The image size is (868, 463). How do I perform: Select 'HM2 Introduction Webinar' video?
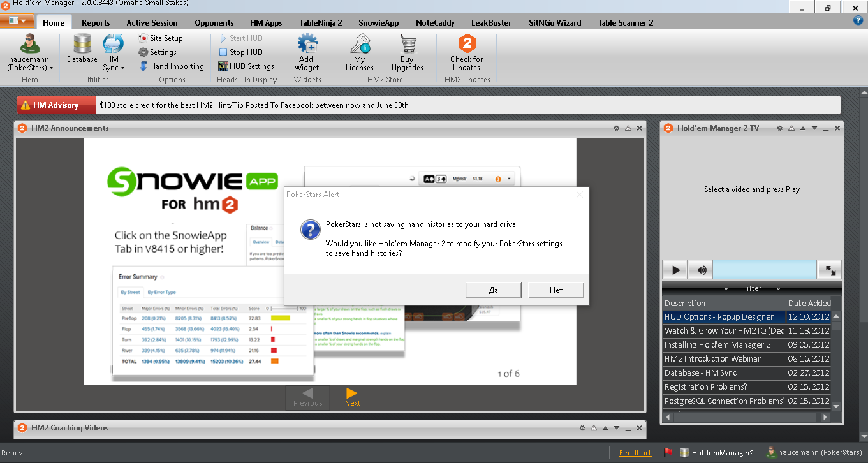click(746, 359)
